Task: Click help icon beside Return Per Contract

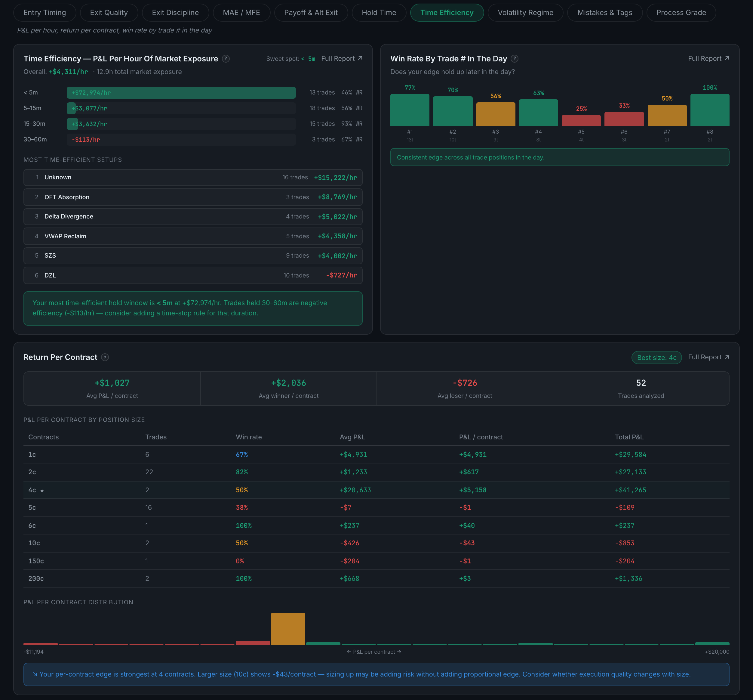Action: coord(105,357)
